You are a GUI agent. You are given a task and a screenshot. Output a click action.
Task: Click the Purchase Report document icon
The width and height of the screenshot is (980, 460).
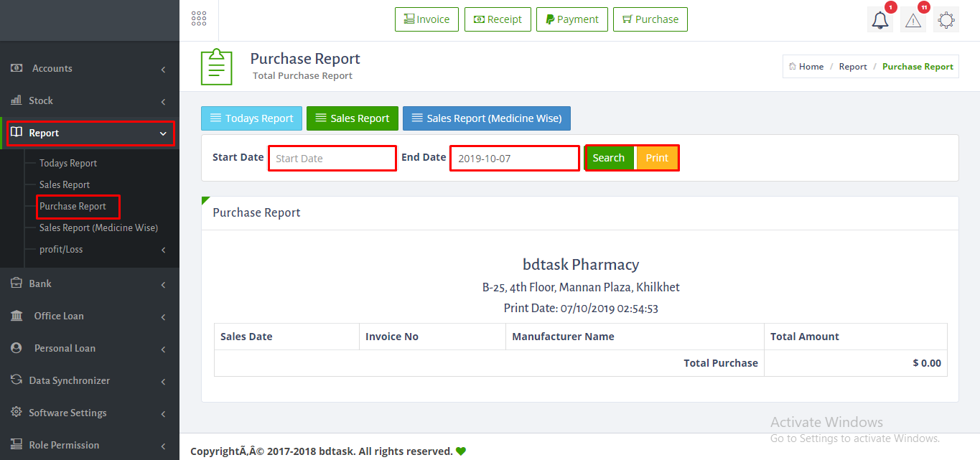(x=217, y=67)
